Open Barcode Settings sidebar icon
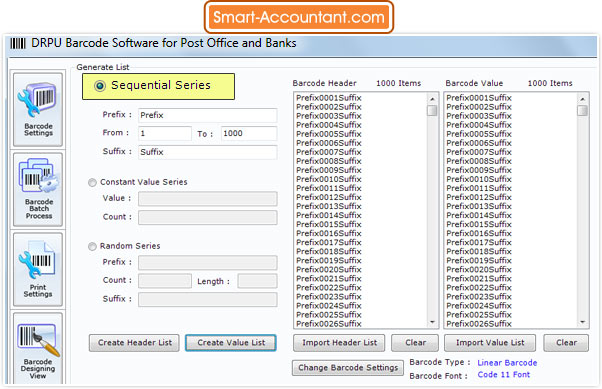Image resolution: width=602 pixels, height=389 pixels. pos(38,110)
